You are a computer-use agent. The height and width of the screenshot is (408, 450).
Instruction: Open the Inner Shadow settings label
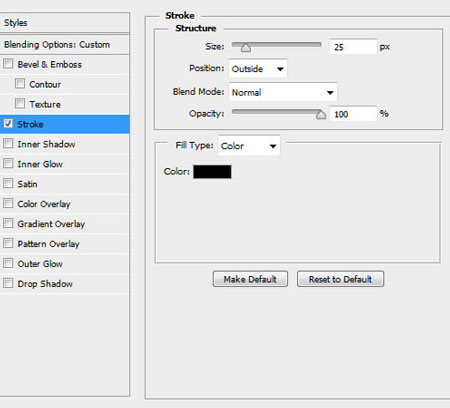[46, 144]
